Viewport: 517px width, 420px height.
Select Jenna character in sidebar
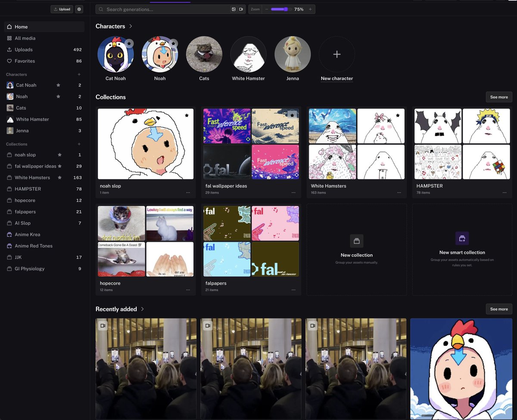pos(44,131)
